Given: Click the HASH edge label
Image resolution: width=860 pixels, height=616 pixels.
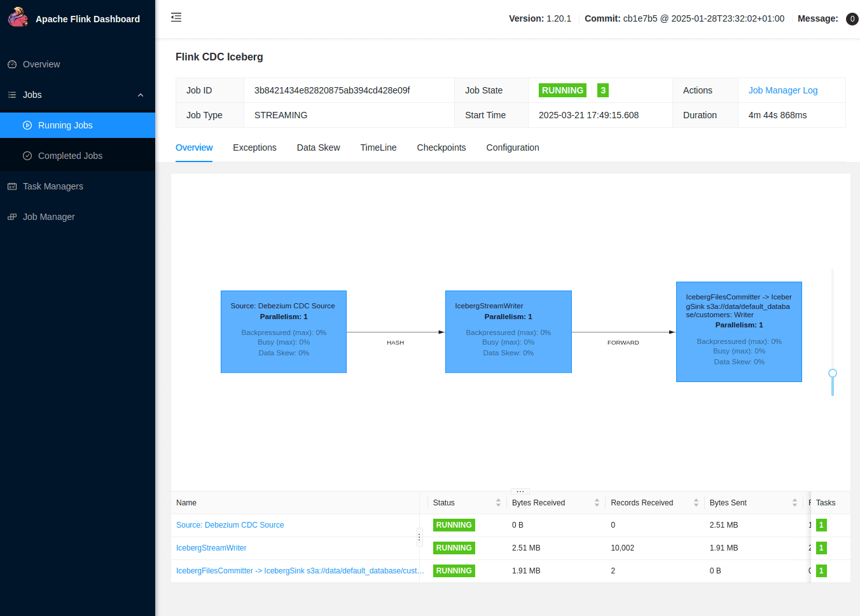Looking at the screenshot, I should pyautogui.click(x=396, y=343).
